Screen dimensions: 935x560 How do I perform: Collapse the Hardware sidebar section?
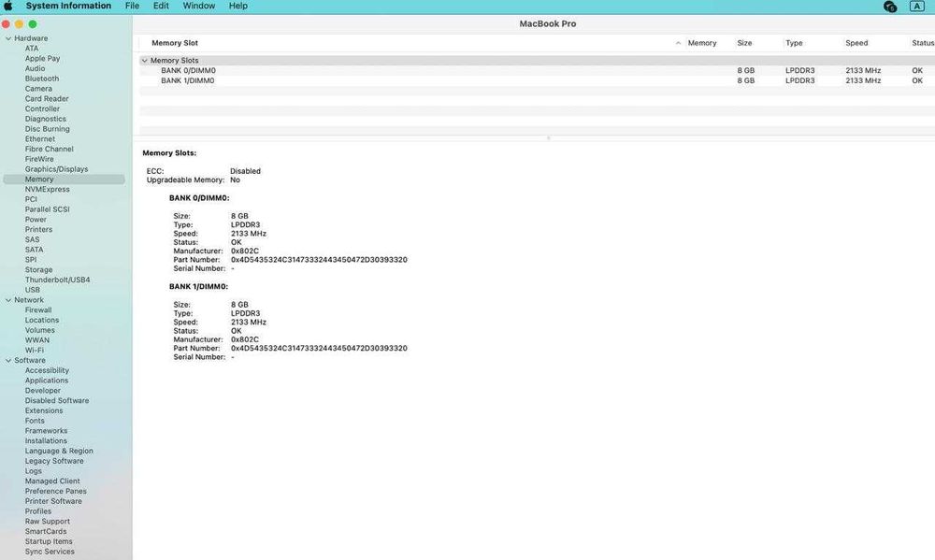click(x=8, y=38)
